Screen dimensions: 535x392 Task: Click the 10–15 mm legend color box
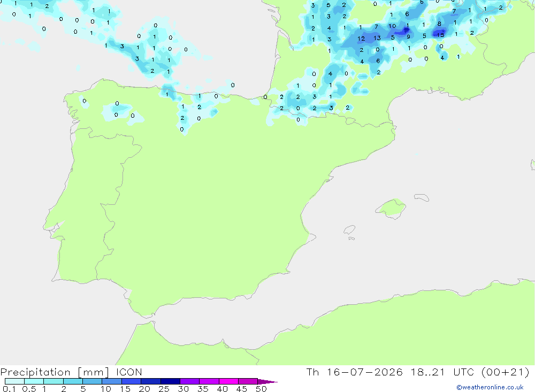click(x=112, y=381)
